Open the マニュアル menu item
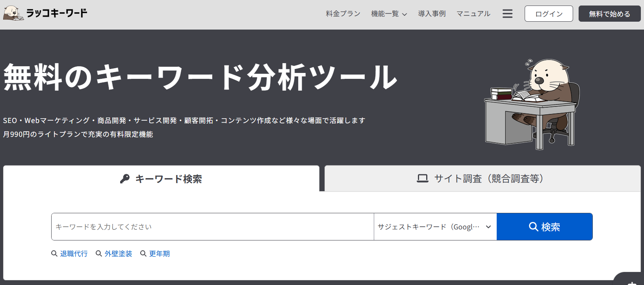Viewport: 644px width, 285px height. (473, 14)
